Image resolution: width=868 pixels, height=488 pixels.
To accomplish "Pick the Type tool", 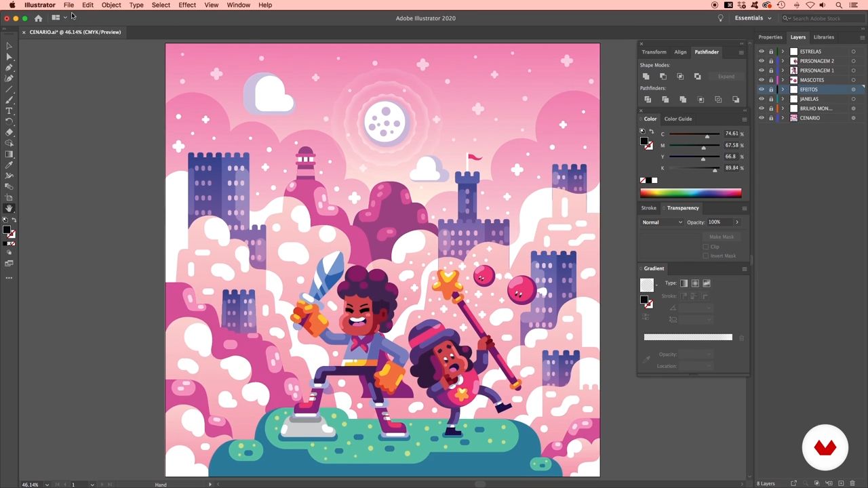I will (9, 110).
